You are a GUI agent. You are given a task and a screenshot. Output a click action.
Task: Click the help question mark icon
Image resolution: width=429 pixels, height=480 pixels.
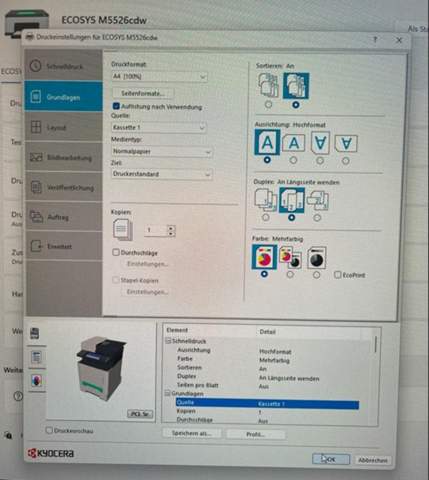point(375,40)
